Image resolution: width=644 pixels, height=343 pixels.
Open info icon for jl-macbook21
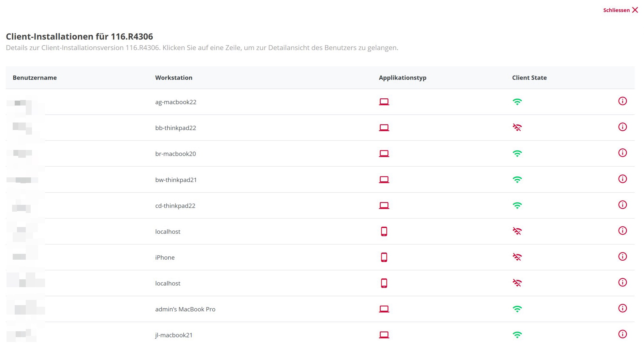(622, 334)
